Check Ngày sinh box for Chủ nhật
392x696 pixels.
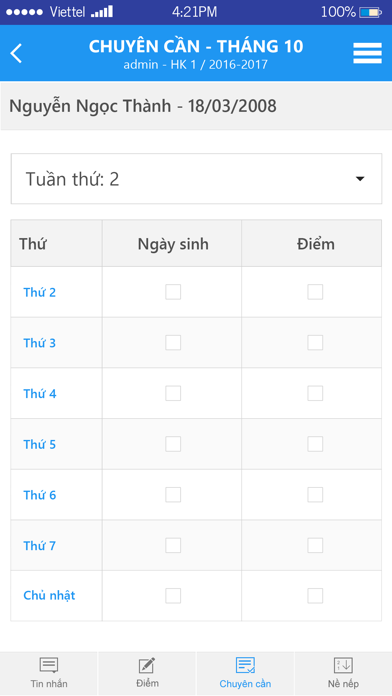[173, 596]
